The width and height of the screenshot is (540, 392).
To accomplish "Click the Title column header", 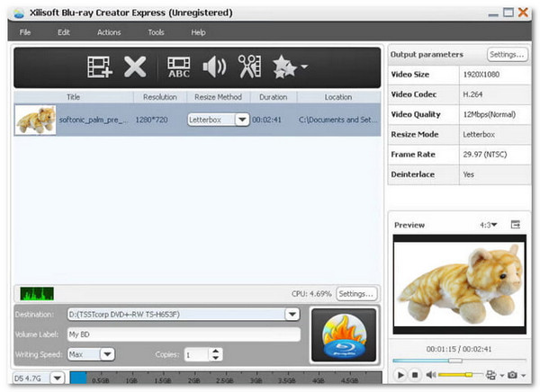I will (74, 97).
